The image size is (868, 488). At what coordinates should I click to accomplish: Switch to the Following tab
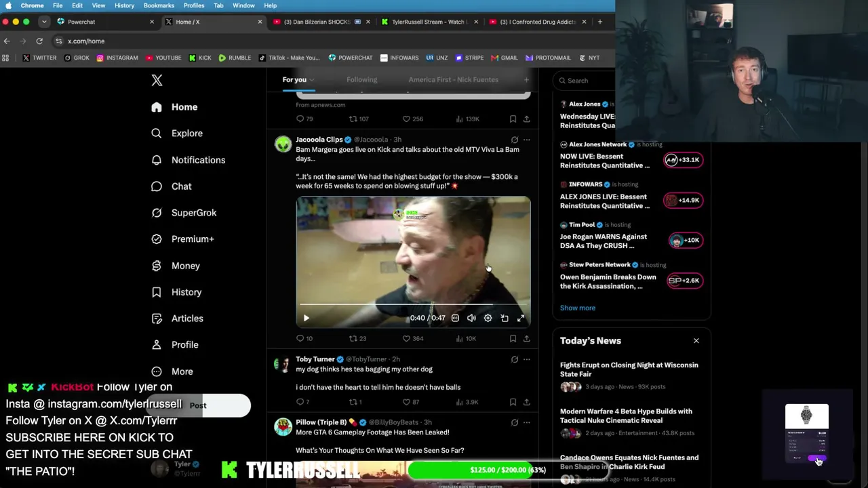[x=361, y=80]
